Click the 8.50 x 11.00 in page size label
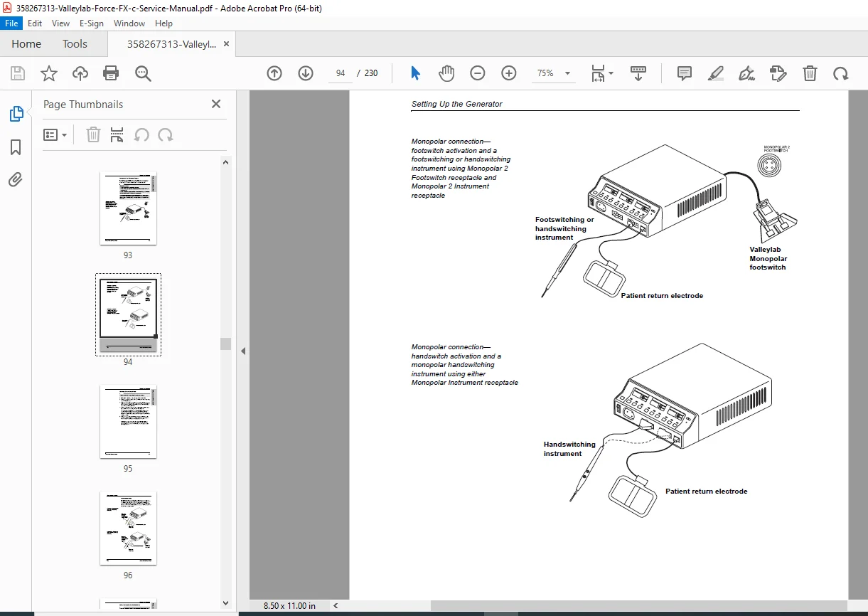The image size is (868, 616). tap(289, 605)
